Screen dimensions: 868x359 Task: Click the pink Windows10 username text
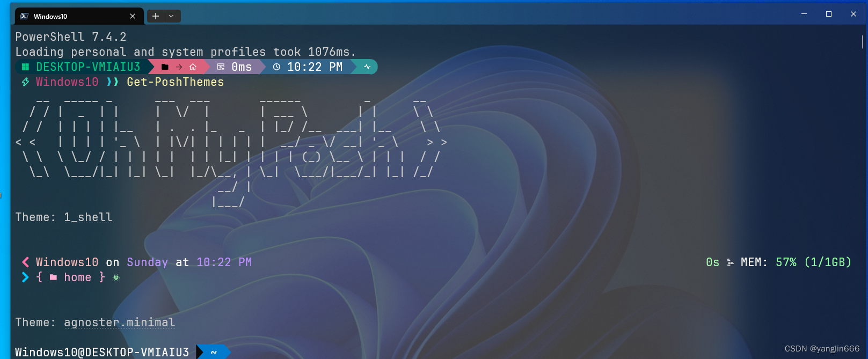point(67,82)
